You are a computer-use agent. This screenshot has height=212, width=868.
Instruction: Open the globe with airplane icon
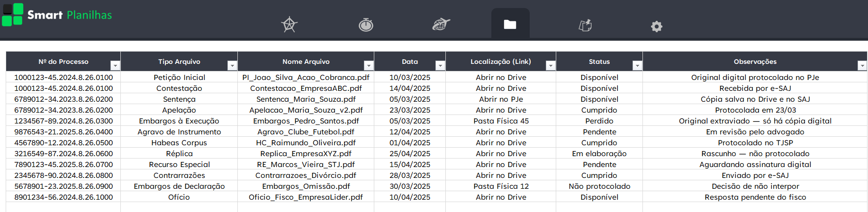[x=441, y=25]
